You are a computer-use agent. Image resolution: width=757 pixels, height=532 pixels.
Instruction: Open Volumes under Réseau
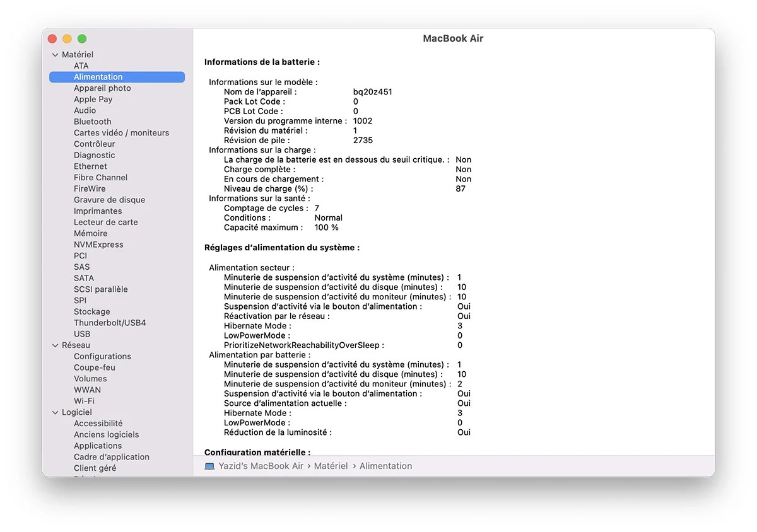(90, 379)
